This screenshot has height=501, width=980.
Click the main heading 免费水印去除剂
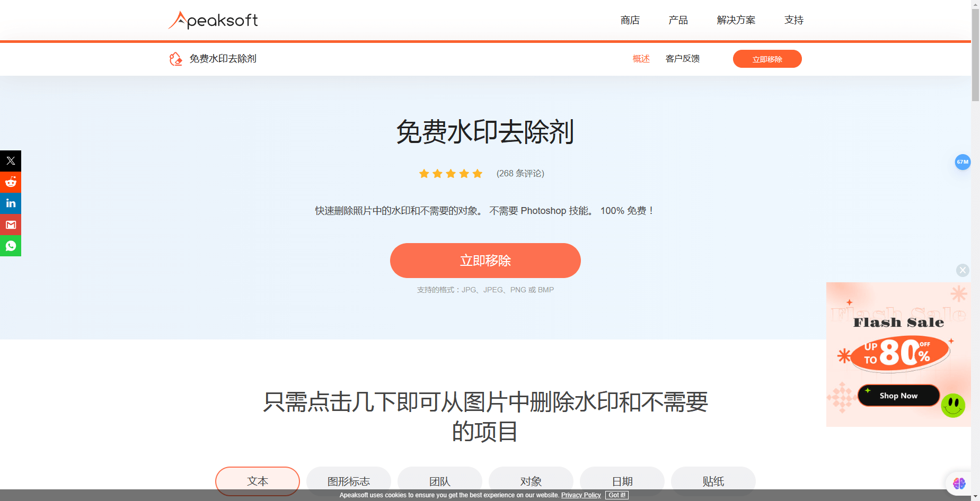485,132
